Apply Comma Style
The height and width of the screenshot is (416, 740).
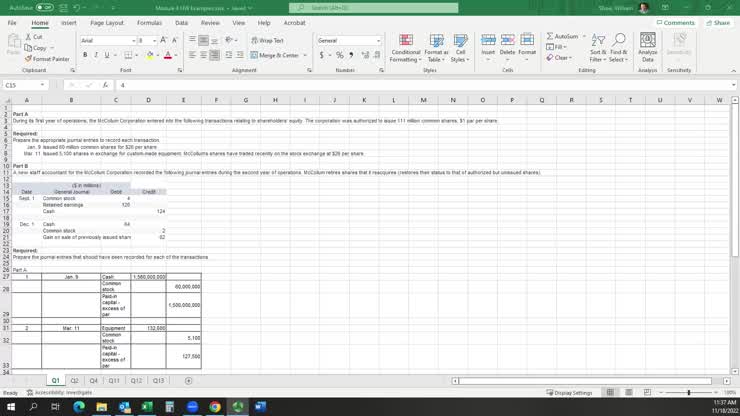[351, 55]
